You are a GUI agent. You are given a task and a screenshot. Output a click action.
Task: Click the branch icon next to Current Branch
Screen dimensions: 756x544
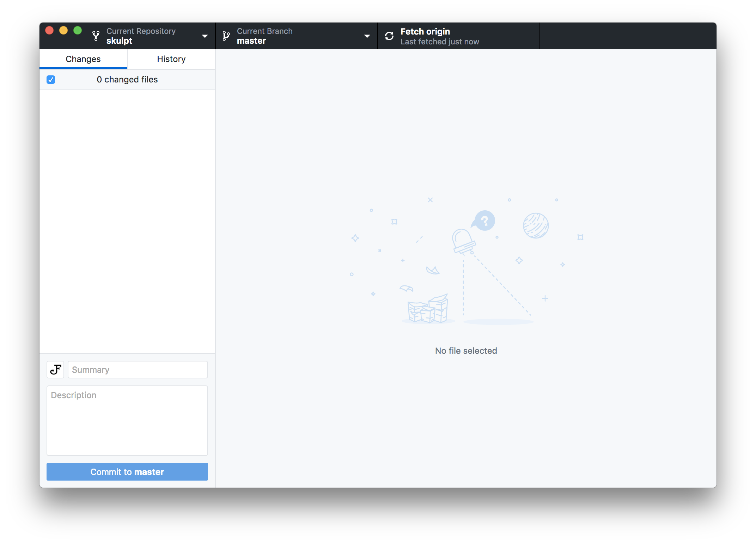click(226, 36)
